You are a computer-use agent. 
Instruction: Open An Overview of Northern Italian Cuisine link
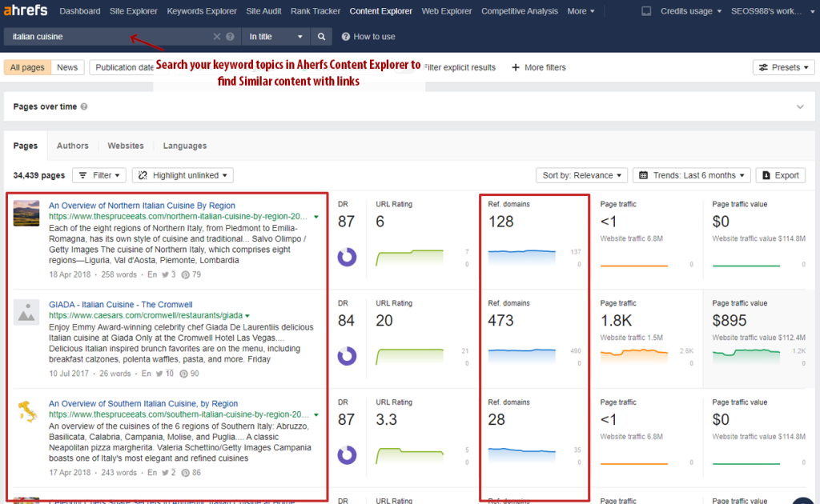[x=143, y=206]
